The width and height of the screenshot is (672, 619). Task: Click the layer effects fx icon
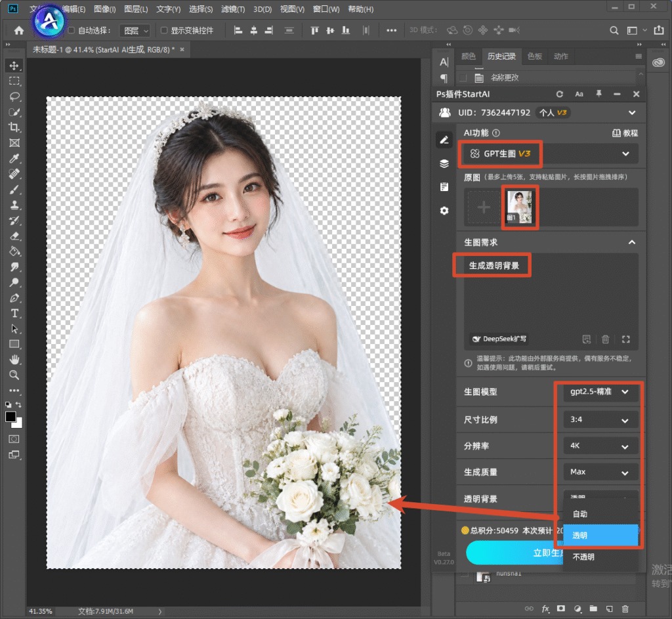pos(545,608)
